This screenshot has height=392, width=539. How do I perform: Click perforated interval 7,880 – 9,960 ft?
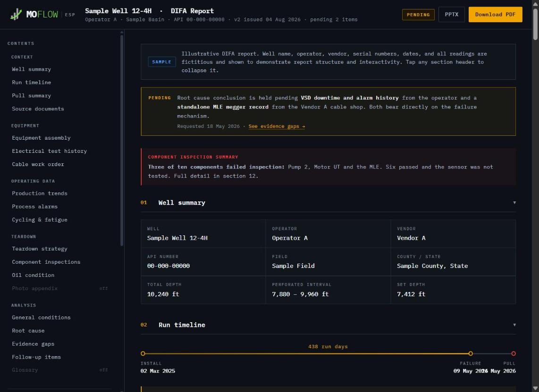(300, 294)
